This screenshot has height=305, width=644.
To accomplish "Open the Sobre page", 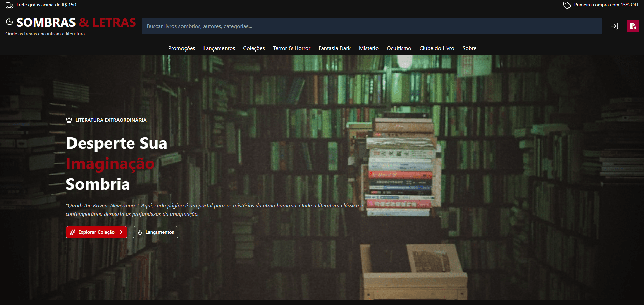I will [x=469, y=48].
